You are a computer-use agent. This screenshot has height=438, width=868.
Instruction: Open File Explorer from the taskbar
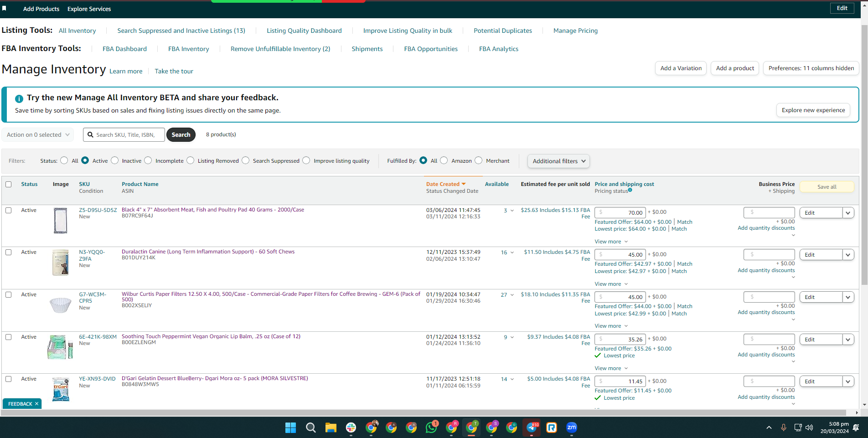[x=331, y=428]
